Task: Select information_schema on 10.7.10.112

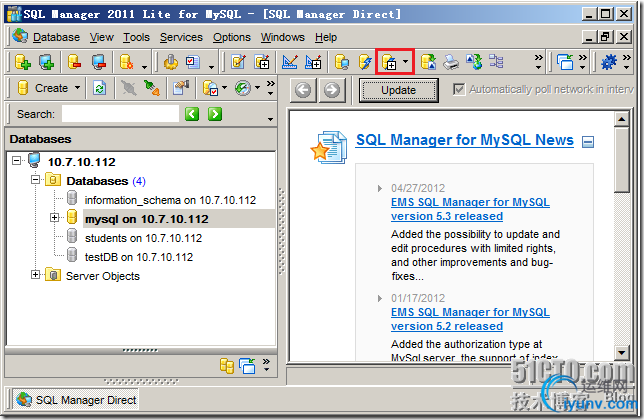Action: click(x=170, y=200)
